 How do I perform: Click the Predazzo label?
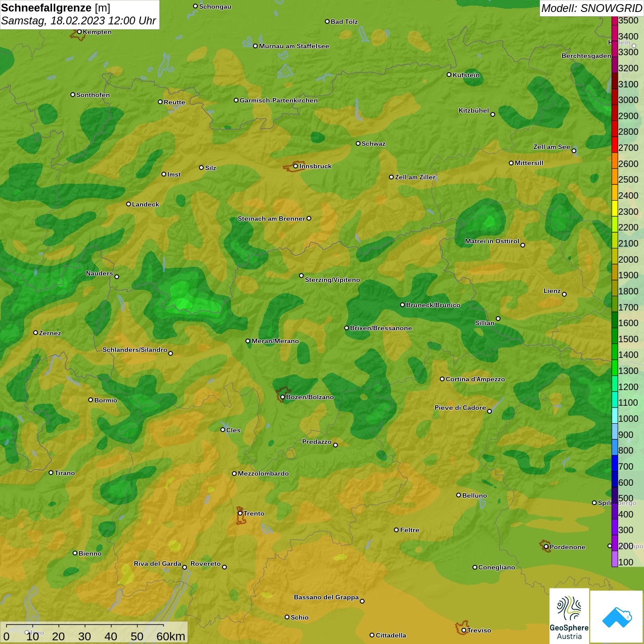pos(317,442)
